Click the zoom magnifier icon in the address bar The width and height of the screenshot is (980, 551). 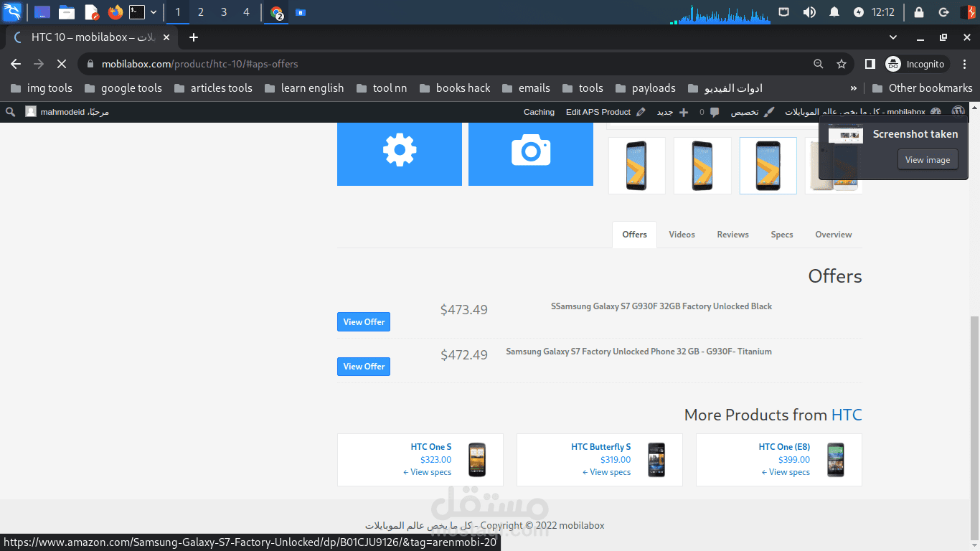point(819,64)
